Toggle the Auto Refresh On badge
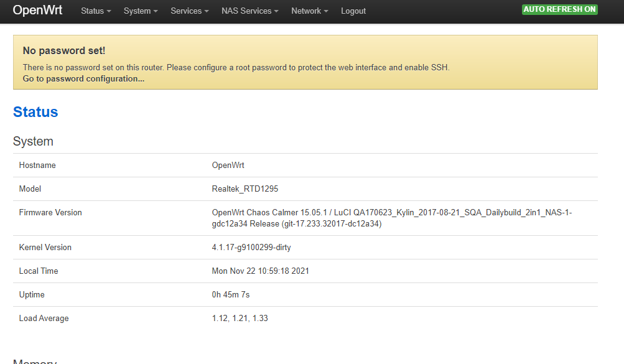Image resolution: width=624 pixels, height=364 pixels. [x=559, y=9]
